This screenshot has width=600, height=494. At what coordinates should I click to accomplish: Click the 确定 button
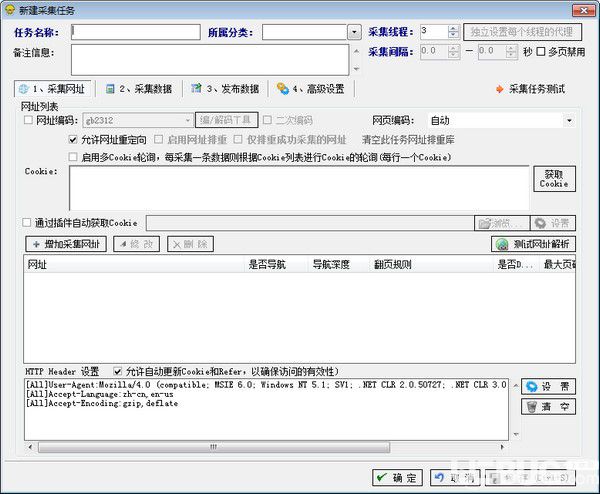pos(397,478)
